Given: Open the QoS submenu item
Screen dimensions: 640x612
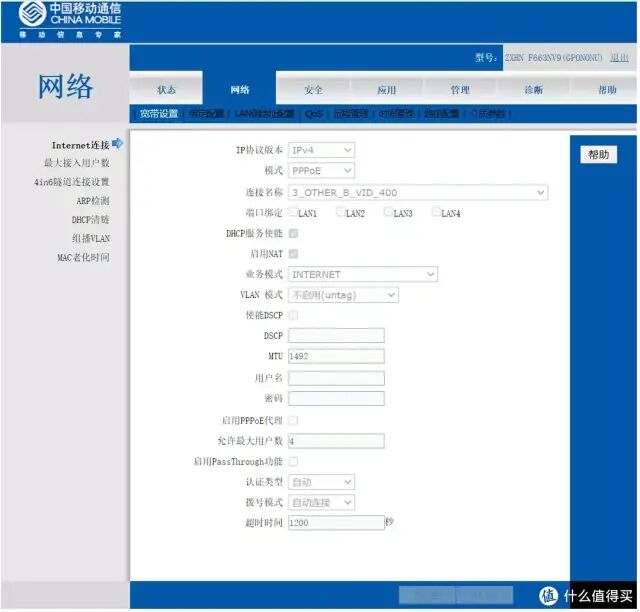Looking at the screenshot, I should [x=313, y=113].
